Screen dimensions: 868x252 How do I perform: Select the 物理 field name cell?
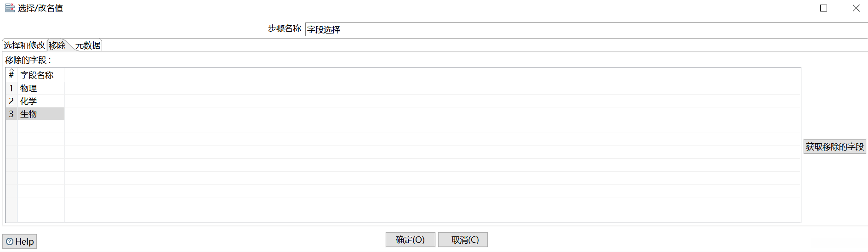tap(40, 88)
